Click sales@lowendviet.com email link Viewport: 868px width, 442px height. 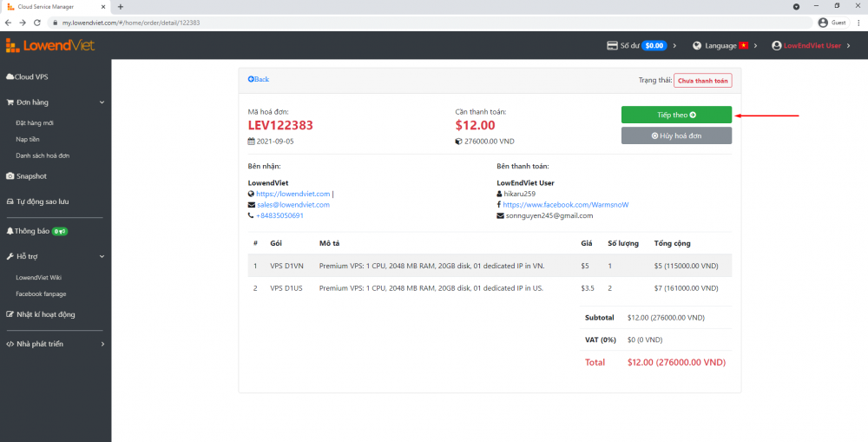point(293,205)
